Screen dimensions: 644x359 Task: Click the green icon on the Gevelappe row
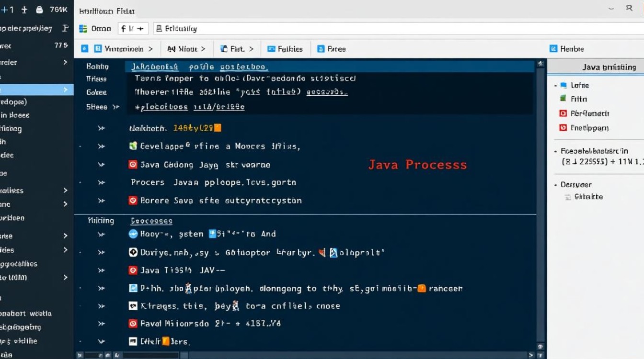[133, 146]
